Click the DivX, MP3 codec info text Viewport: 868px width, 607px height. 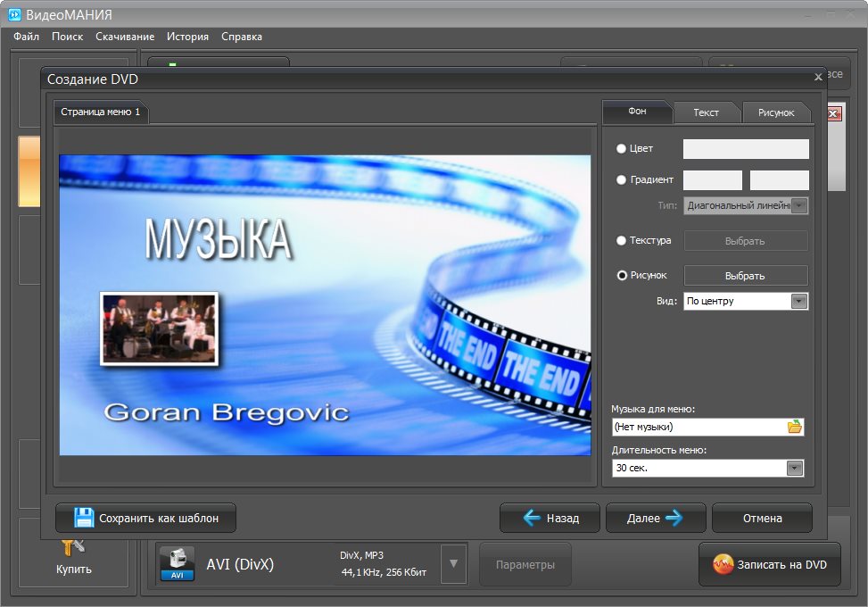[362, 555]
